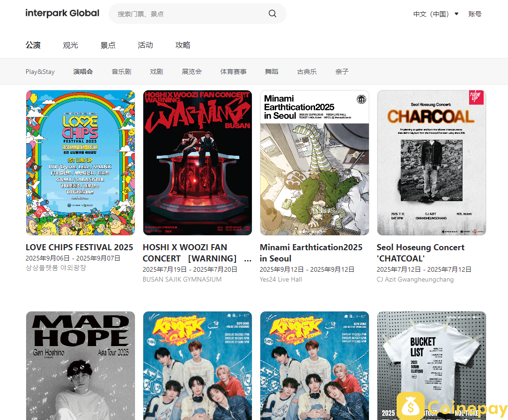
Task: Go to the 活动 tab
Action: point(146,45)
